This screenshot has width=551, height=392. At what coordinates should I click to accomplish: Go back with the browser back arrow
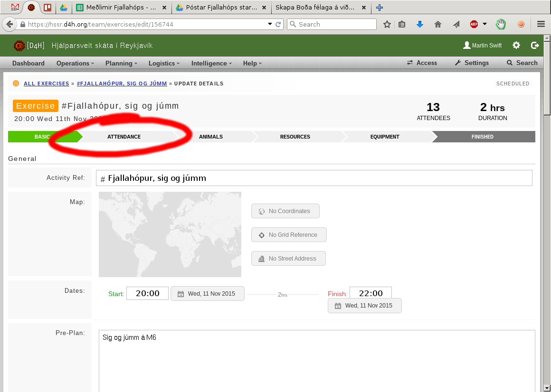click(x=9, y=24)
